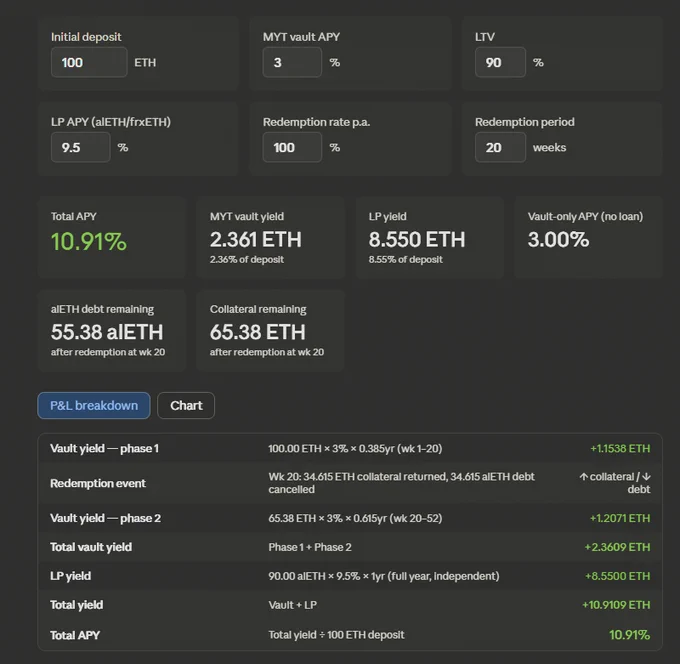The image size is (680, 664).
Task: Select the LTV percentage input
Action: click(x=500, y=62)
